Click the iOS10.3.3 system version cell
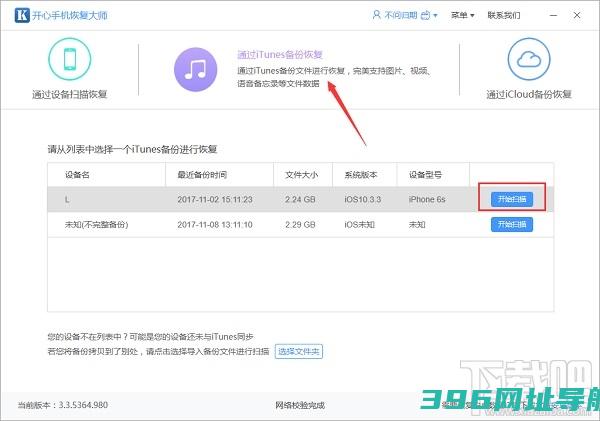The width and height of the screenshot is (600, 421). (362, 199)
